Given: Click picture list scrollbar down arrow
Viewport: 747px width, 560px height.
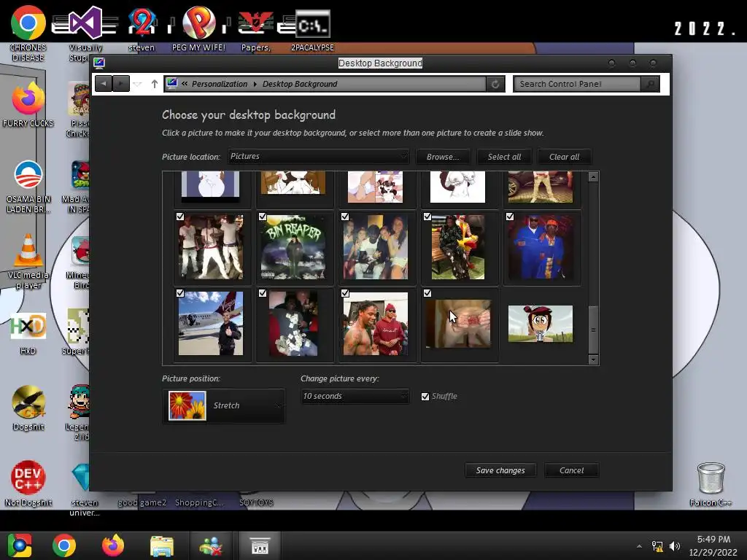Looking at the screenshot, I should pyautogui.click(x=593, y=359).
